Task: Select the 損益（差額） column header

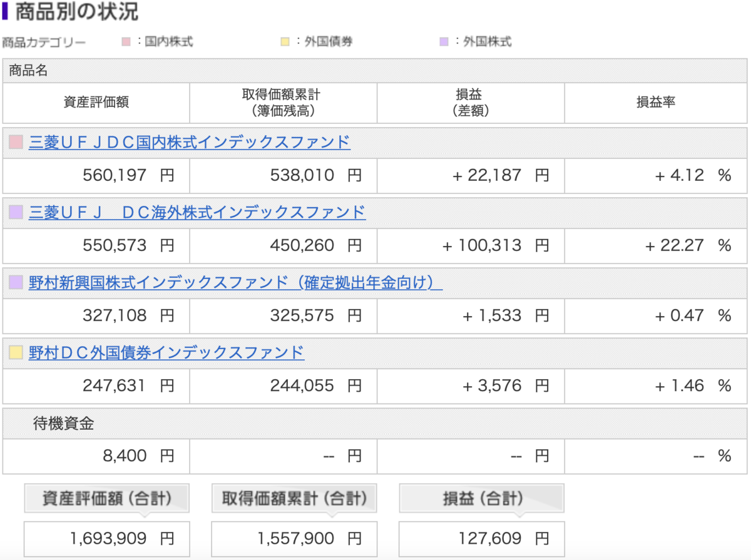Action: [471, 103]
